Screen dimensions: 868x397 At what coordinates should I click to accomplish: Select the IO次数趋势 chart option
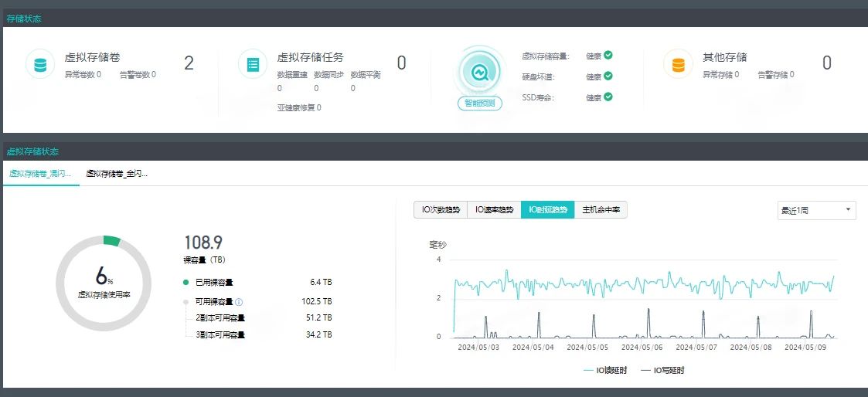click(x=441, y=210)
